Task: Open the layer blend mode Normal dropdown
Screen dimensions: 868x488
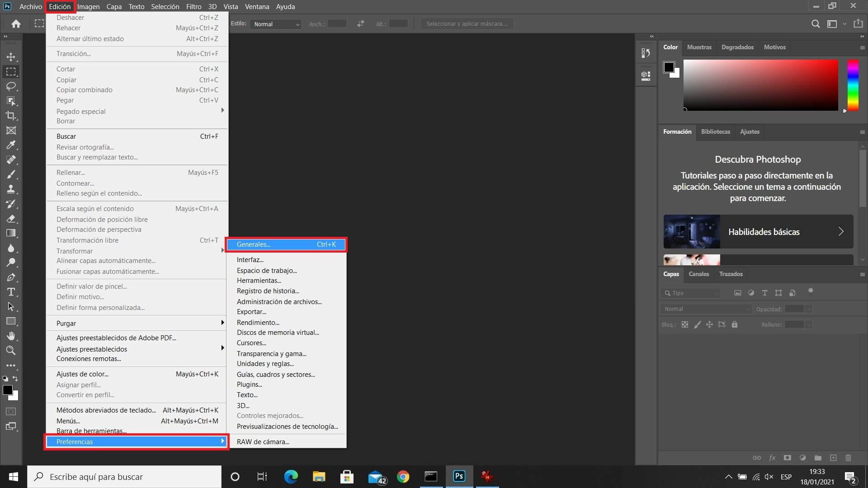Action: click(706, 309)
